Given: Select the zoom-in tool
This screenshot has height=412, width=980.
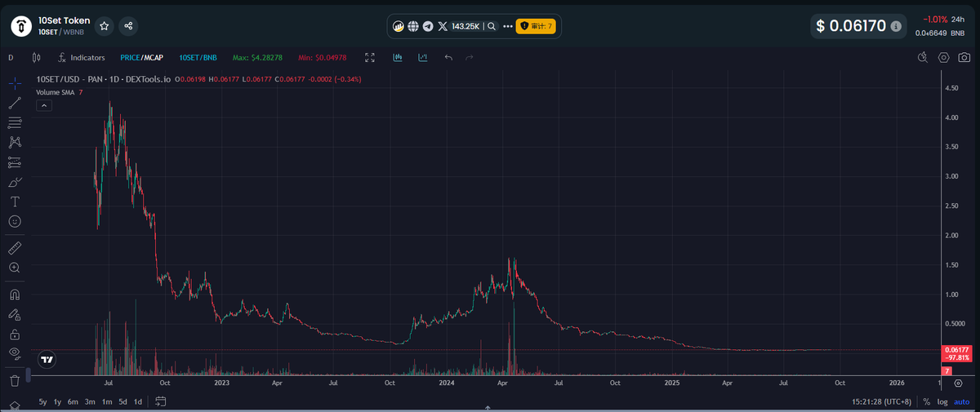Looking at the screenshot, I should click(x=15, y=268).
